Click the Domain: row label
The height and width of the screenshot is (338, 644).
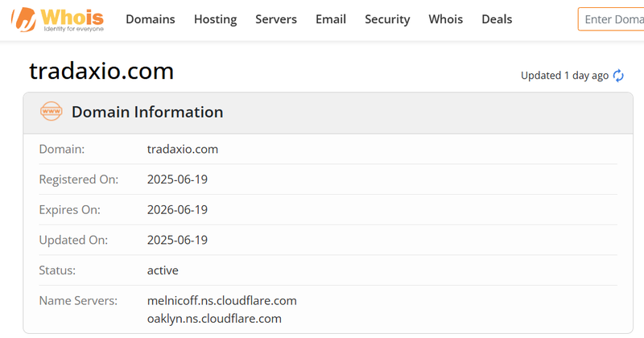tap(62, 149)
